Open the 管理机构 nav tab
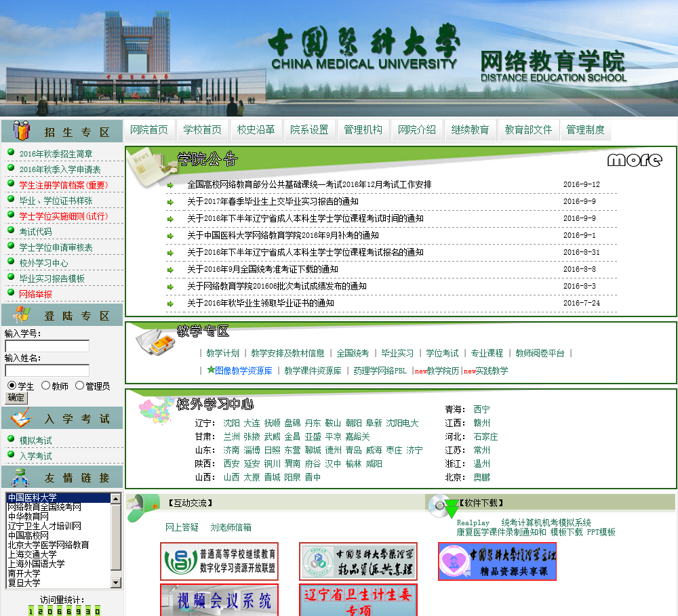This screenshot has width=678, height=616. coord(363,129)
